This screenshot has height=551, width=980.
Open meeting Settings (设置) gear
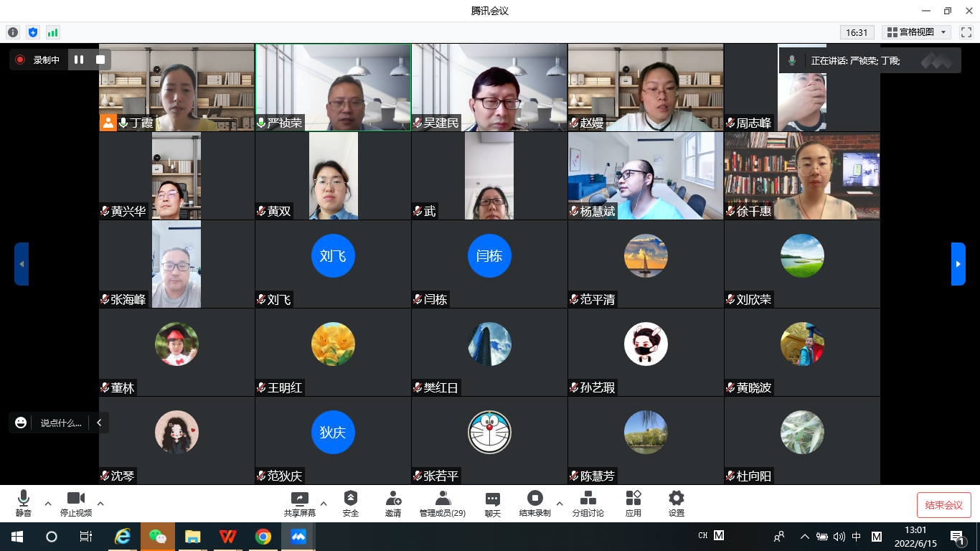pyautogui.click(x=676, y=503)
